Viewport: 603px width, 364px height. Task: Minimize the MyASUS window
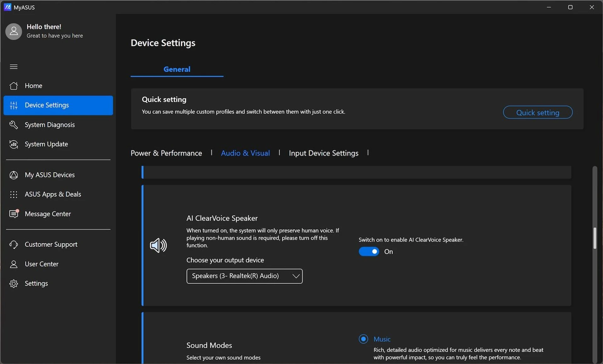[549, 7]
